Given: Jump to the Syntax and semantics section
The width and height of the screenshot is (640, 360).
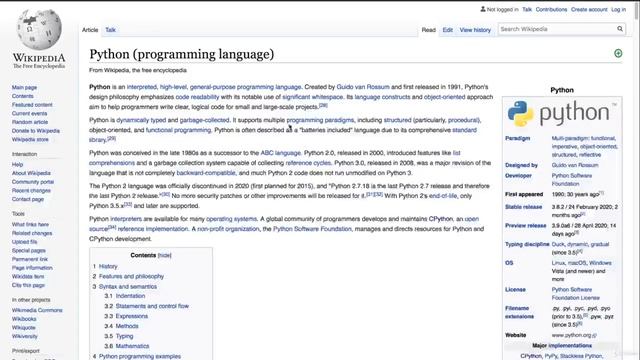Looking at the screenshot, I should (127, 287).
